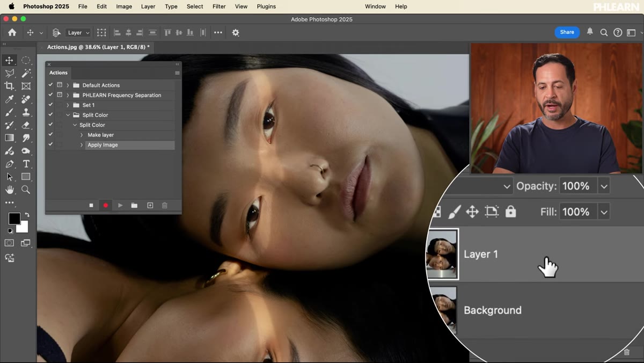
Task: Expand the PHLEARN Frequency Separation set
Action: [68, 95]
